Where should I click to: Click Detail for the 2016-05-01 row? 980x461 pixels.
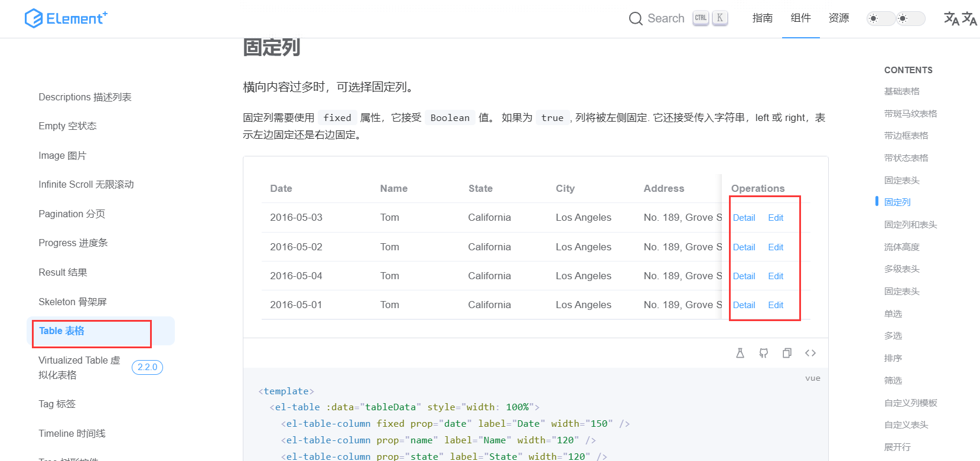[744, 305]
